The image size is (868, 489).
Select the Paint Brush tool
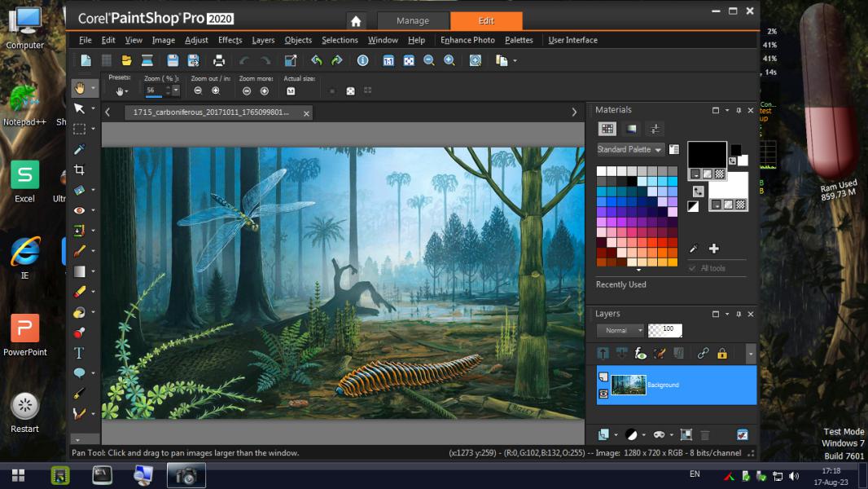coord(80,251)
